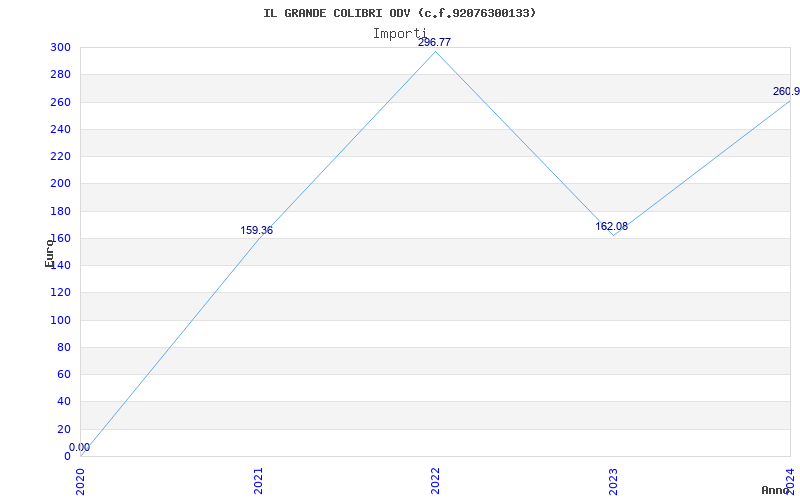Click the Importi subtitle
Viewport: 800px width, 500px height.
[x=399, y=34]
